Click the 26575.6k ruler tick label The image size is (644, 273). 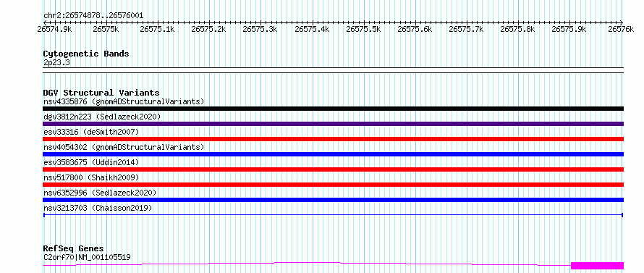click(x=415, y=29)
